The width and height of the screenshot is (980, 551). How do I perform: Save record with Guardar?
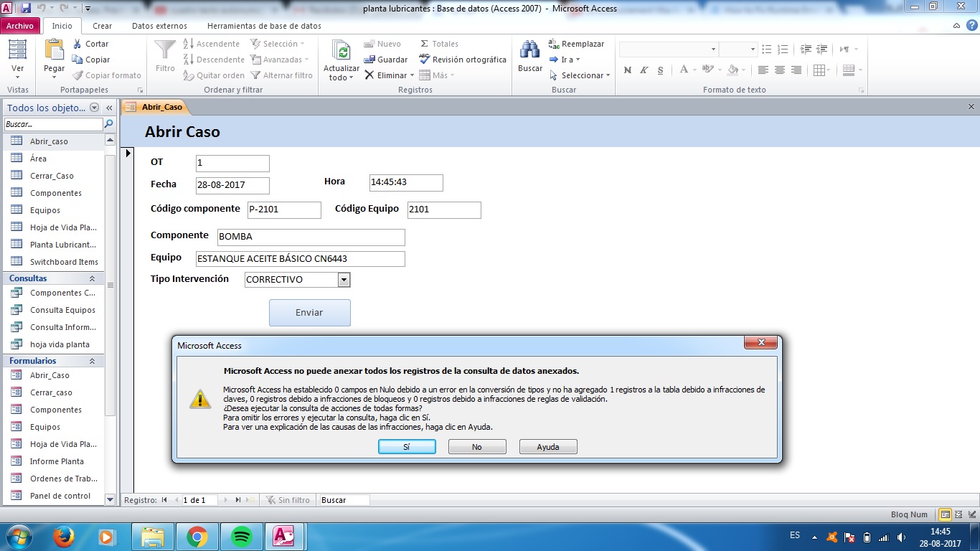385,60
